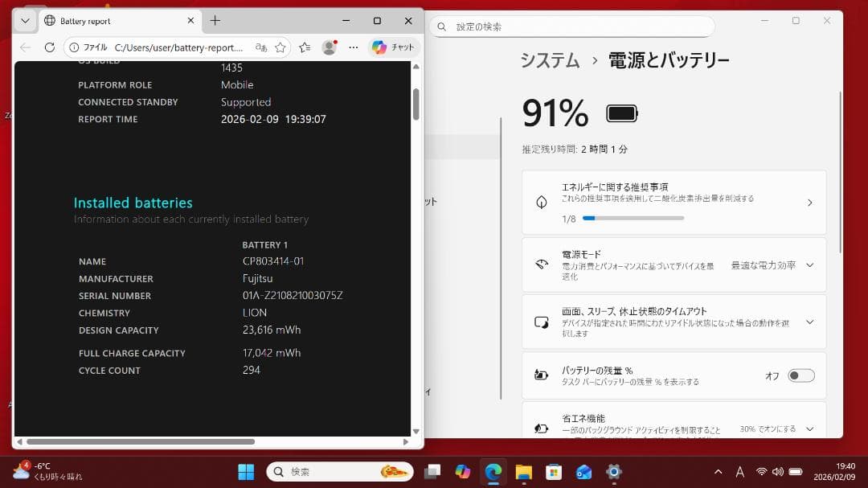Click the Edge profile avatar
This screenshot has width=868, height=488.
[330, 47]
